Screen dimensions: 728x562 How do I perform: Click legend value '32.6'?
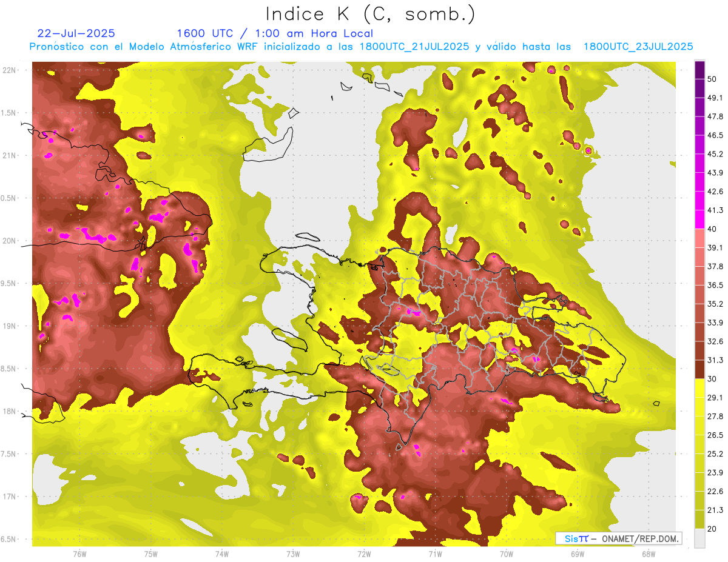coord(715,341)
